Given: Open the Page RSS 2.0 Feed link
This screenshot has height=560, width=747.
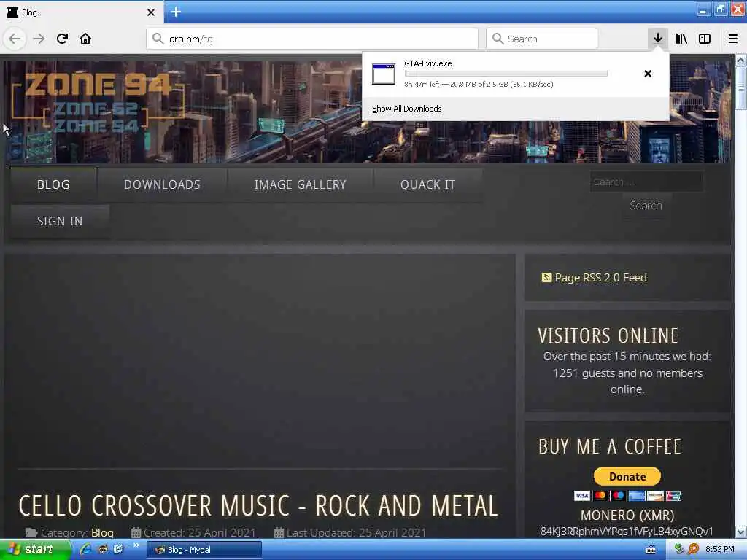Looking at the screenshot, I should pyautogui.click(x=601, y=278).
